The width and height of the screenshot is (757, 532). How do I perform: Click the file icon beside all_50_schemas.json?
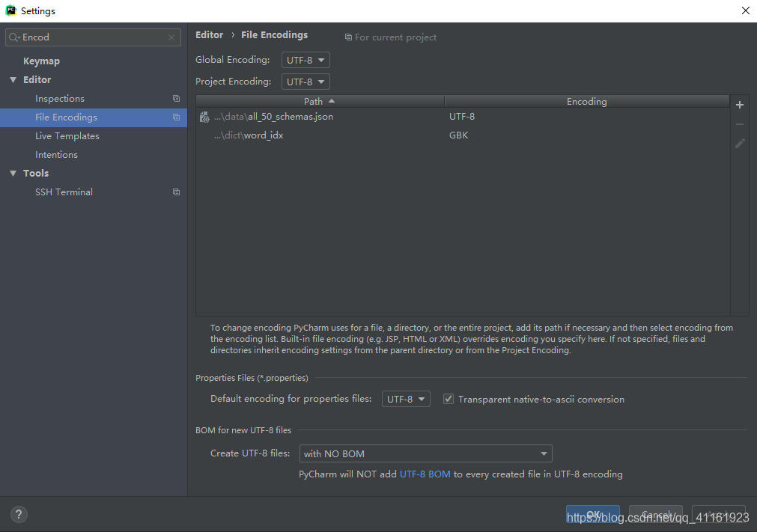coord(204,117)
